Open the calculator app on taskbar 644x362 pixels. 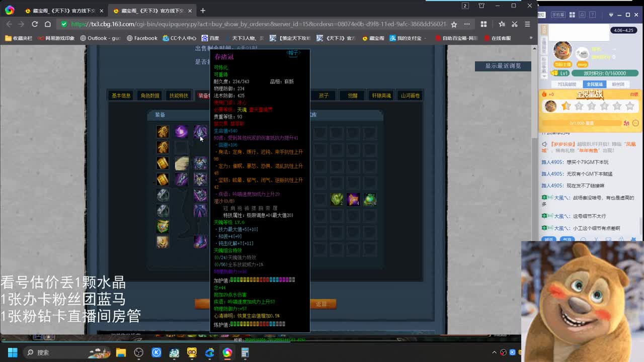pos(245,352)
